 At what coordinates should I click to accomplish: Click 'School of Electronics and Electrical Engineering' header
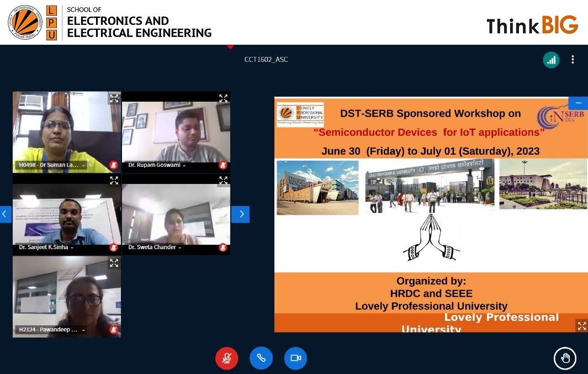[x=139, y=23]
